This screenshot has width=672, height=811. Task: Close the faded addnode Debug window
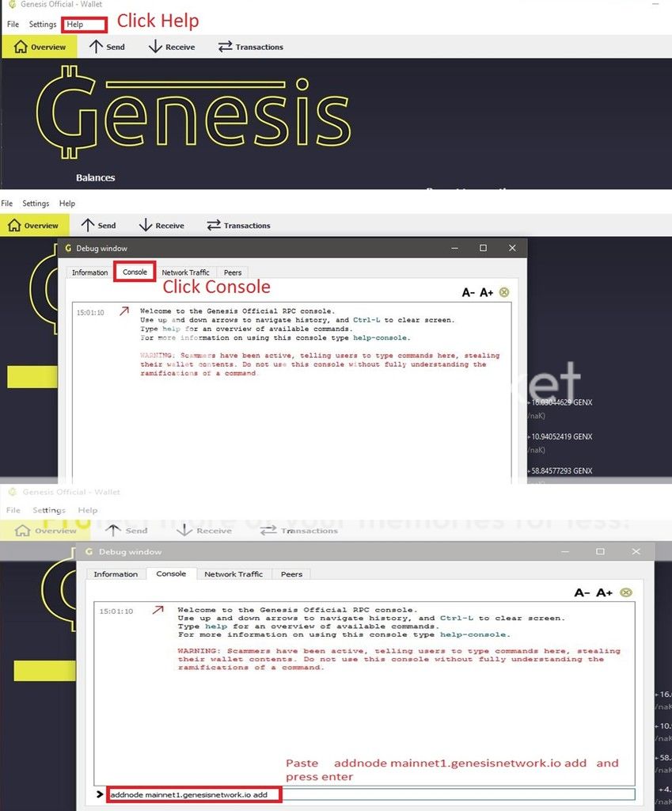coord(636,552)
